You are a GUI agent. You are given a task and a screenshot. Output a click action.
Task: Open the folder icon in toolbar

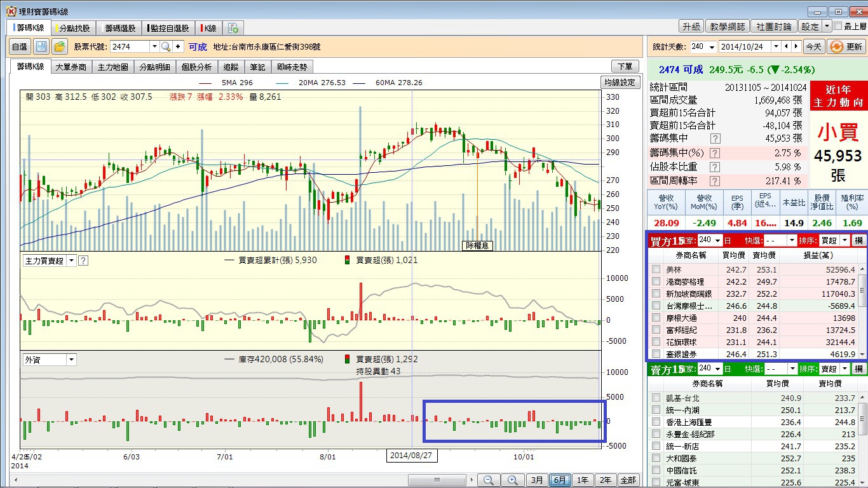(60, 46)
